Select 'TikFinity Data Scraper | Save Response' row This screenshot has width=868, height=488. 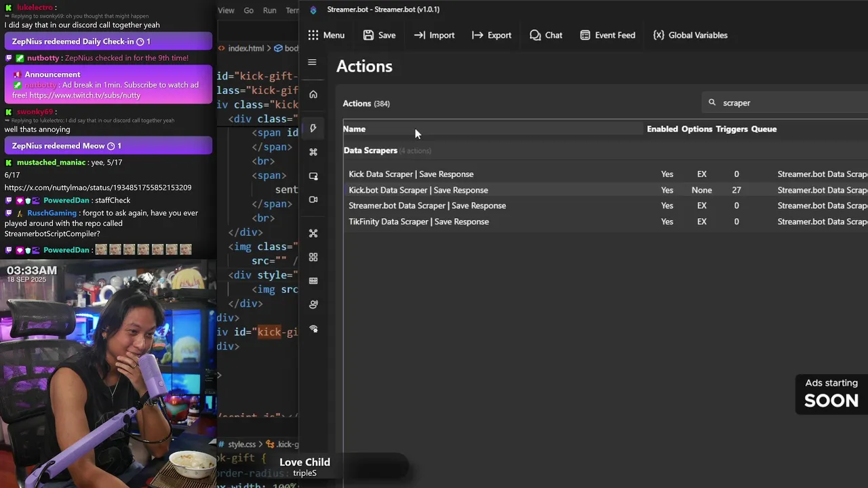click(x=606, y=222)
